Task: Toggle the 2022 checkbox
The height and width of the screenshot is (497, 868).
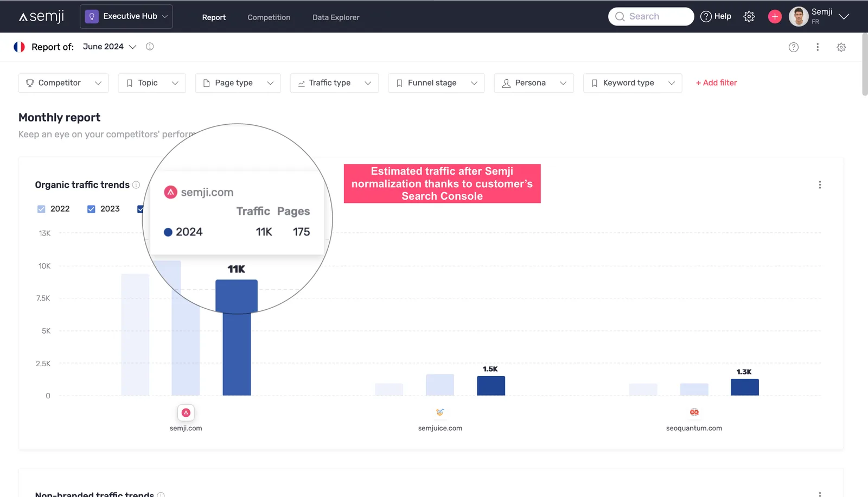Action: (41, 209)
